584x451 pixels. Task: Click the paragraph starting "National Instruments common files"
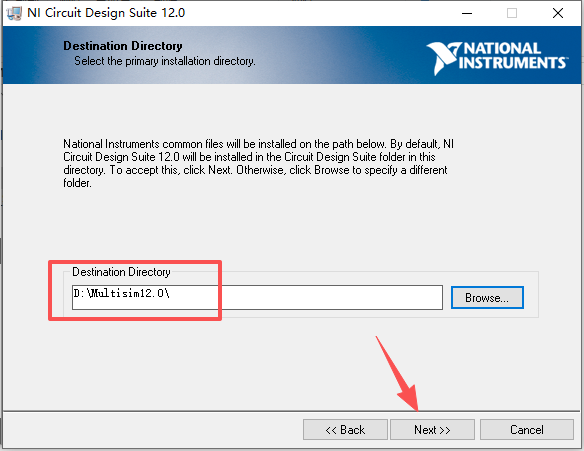[x=258, y=163]
